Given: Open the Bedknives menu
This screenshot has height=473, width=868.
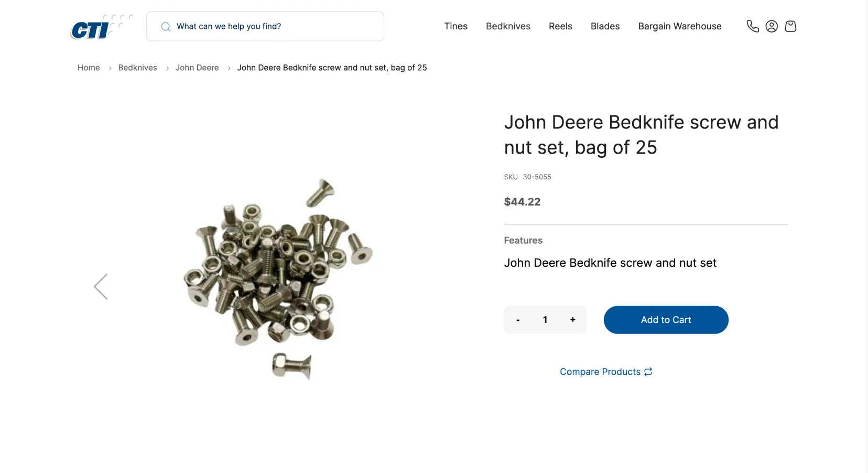Looking at the screenshot, I should 508,26.
